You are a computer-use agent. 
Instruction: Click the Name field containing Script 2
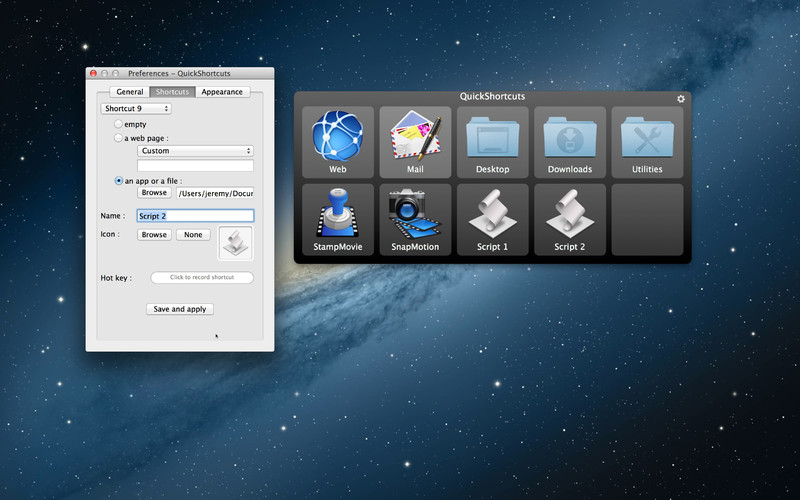[x=195, y=216]
